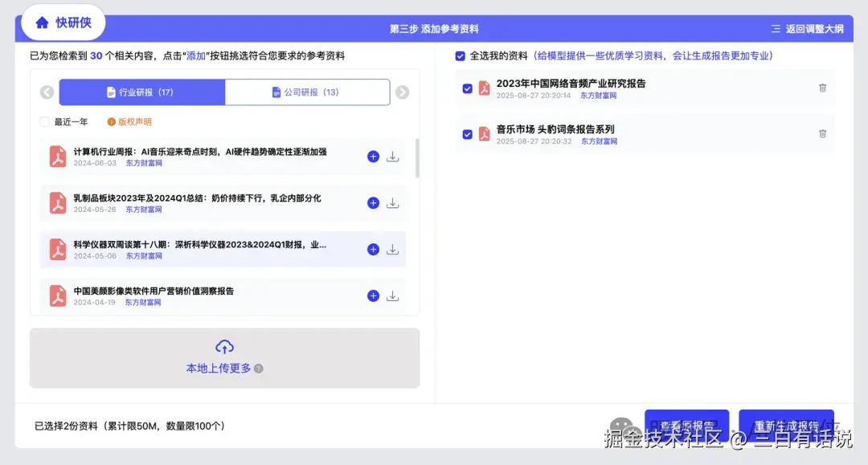This screenshot has height=465, width=868.
Task: Download the 乳制品板块 report
Action: click(x=392, y=203)
